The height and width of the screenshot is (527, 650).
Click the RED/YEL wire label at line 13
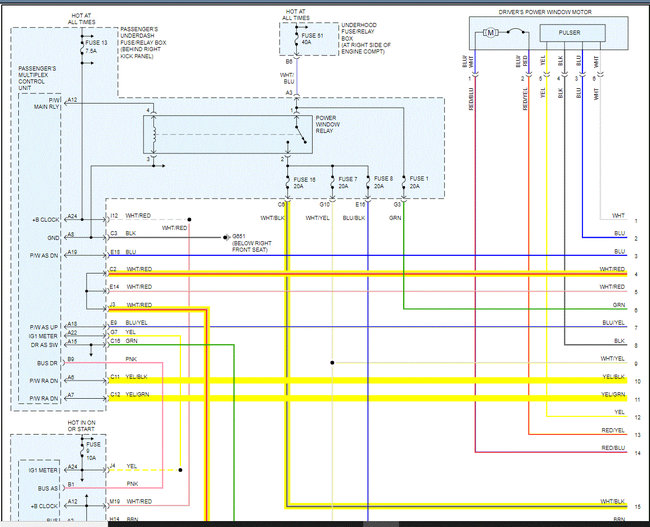613,430
